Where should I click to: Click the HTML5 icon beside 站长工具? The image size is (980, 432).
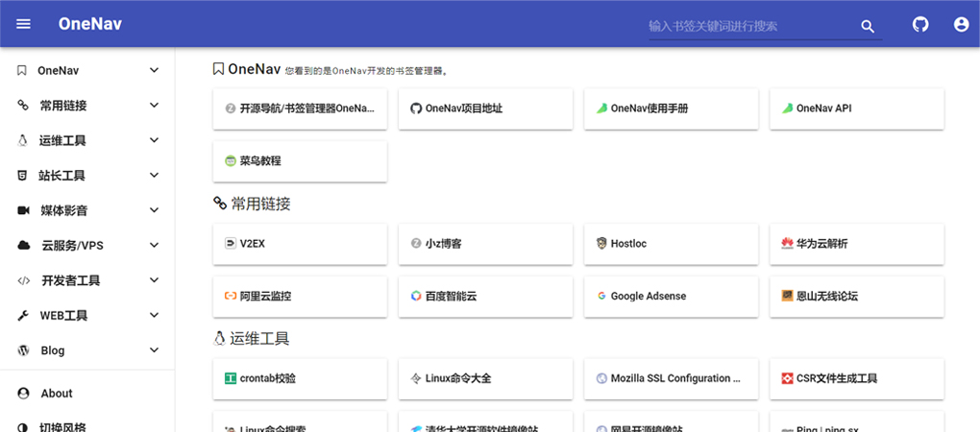pos(22,176)
